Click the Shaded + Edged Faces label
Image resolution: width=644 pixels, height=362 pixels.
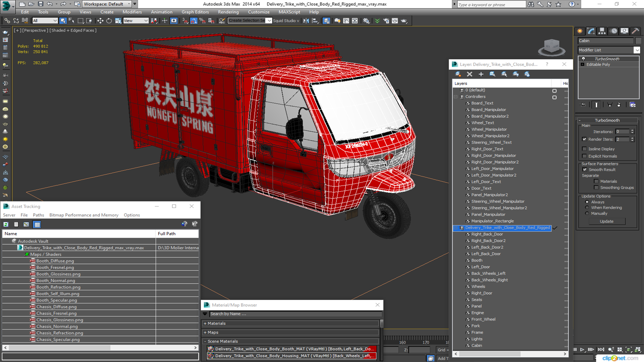pos(73,31)
